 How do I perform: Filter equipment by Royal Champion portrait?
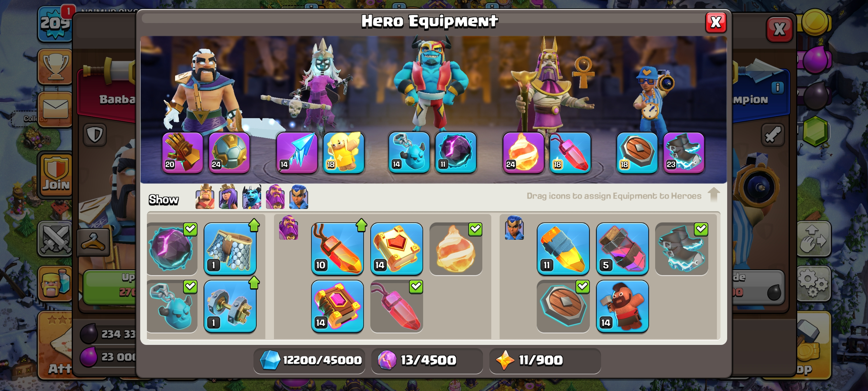[x=299, y=197]
